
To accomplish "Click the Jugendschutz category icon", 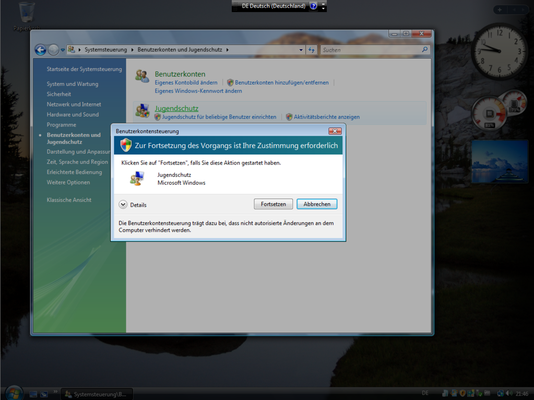I will 142,111.
